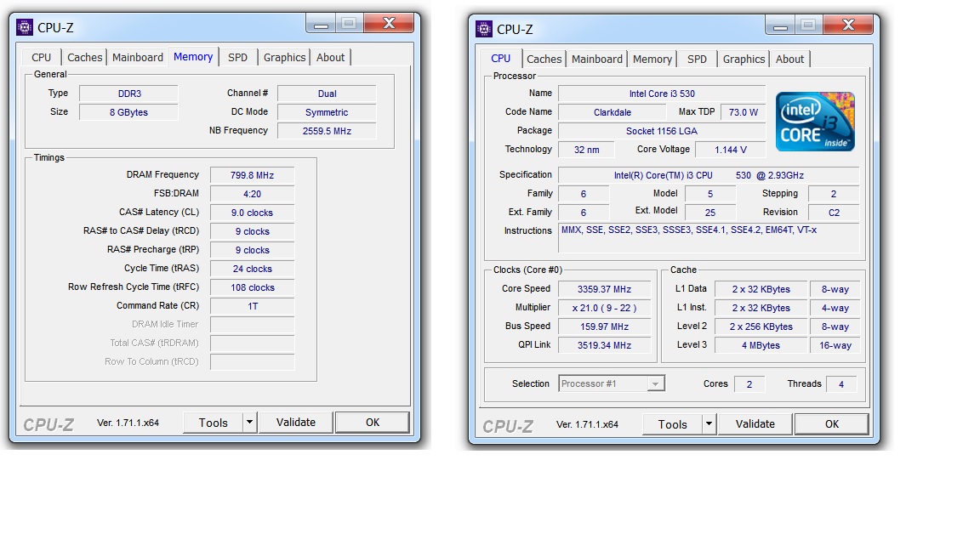Close the left CPU-Z Memory window

point(389,24)
